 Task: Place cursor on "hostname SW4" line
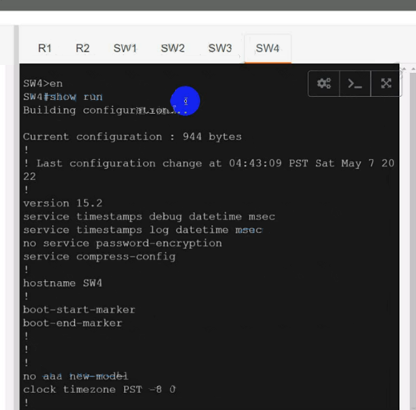(x=63, y=283)
